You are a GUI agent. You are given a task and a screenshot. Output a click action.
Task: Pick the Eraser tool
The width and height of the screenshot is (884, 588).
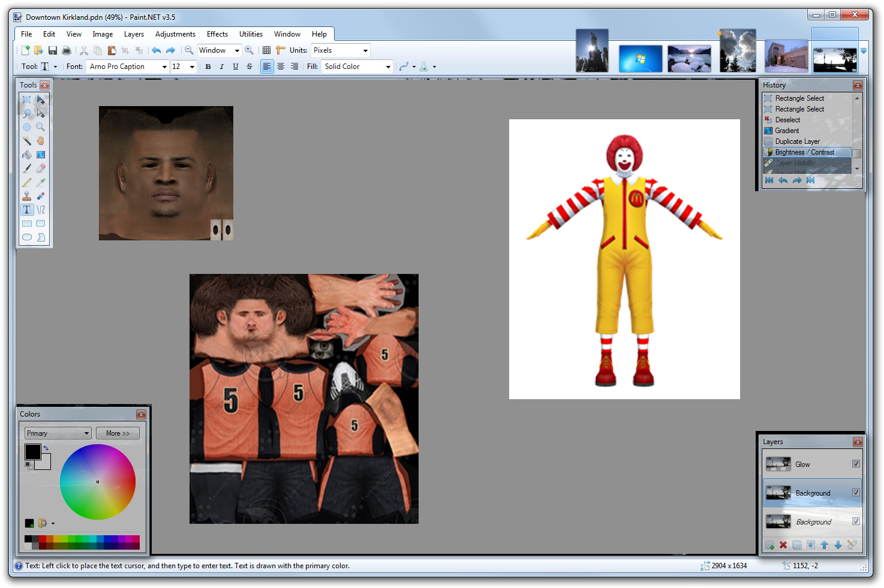click(41, 168)
